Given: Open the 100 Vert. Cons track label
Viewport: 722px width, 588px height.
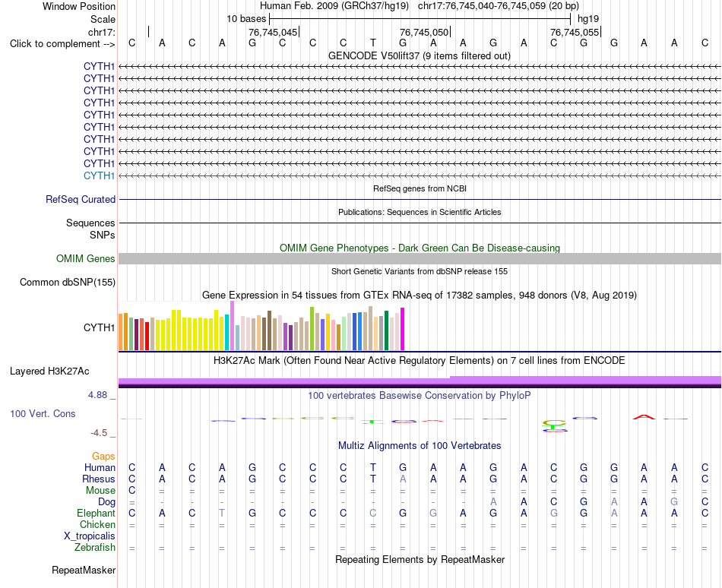Looking at the screenshot, I should tap(43, 413).
